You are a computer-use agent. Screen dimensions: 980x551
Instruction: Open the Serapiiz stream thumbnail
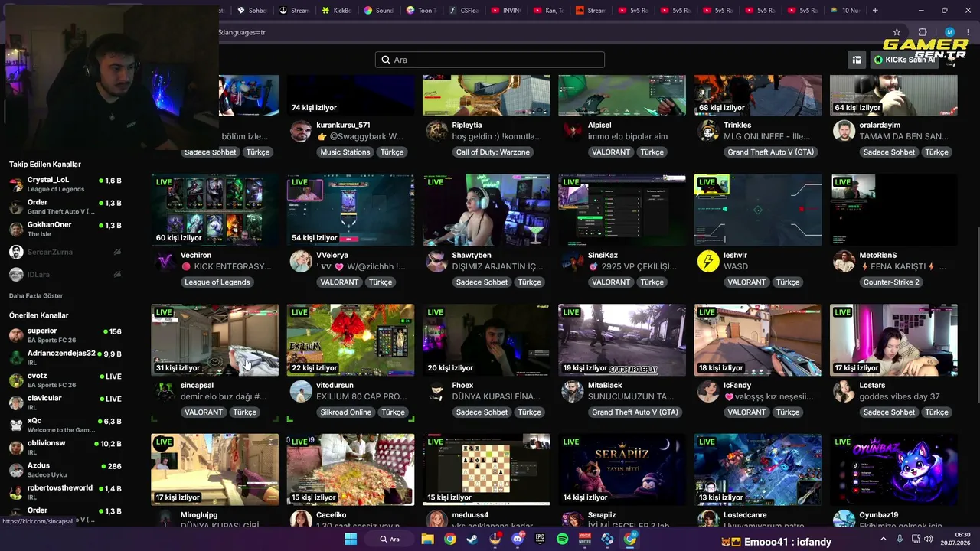click(622, 470)
